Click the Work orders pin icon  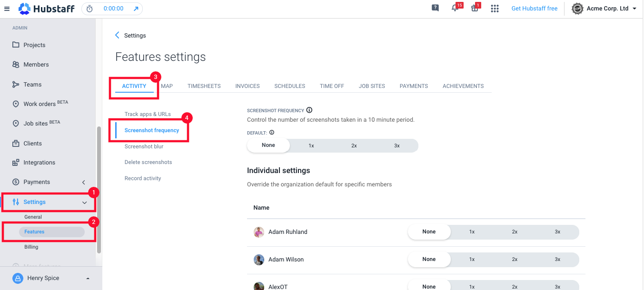coord(16,104)
